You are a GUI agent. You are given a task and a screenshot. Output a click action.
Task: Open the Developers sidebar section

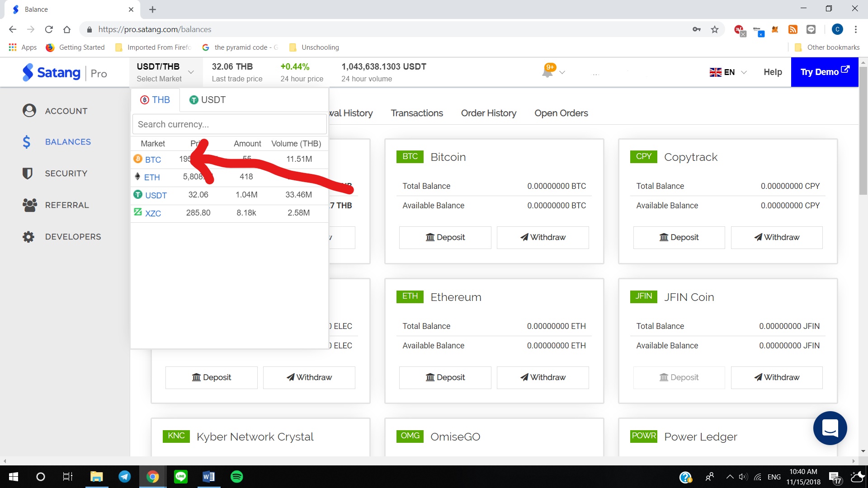coord(73,237)
